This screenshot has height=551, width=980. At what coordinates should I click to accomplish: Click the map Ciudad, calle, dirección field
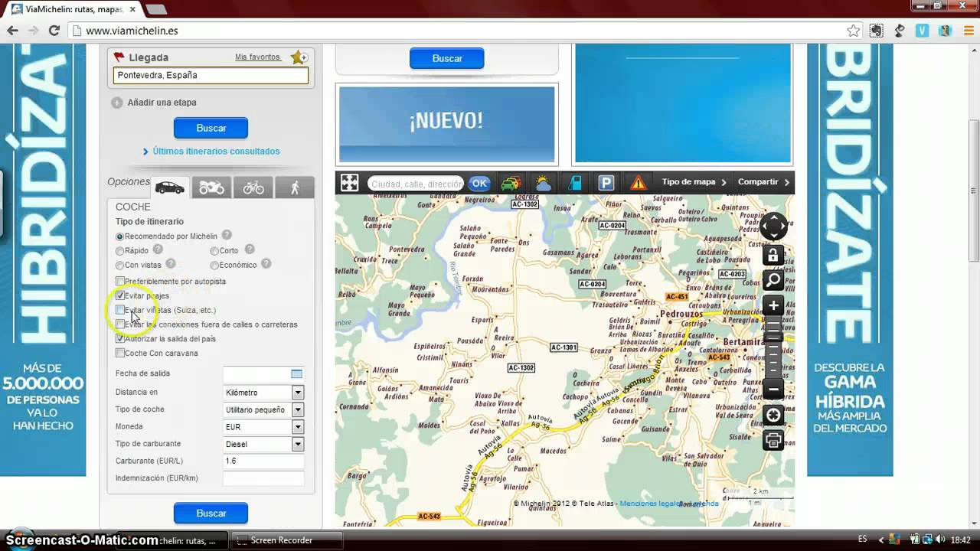pyautogui.click(x=416, y=184)
